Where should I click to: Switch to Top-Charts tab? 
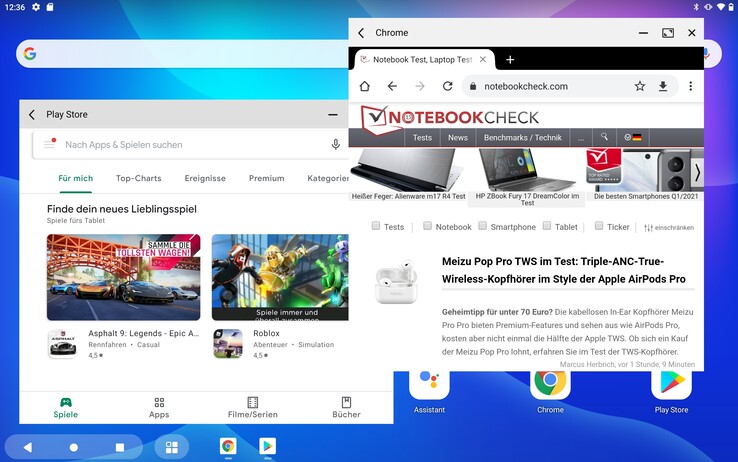click(x=139, y=178)
